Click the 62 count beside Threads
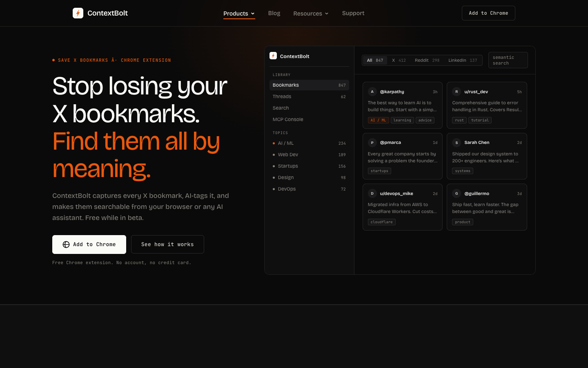The height and width of the screenshot is (368, 588). pos(343,97)
